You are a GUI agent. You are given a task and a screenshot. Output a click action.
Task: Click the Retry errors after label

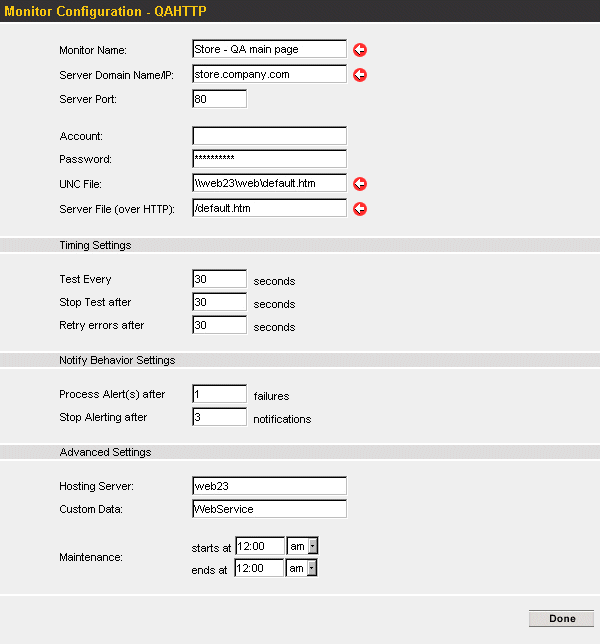(x=101, y=325)
